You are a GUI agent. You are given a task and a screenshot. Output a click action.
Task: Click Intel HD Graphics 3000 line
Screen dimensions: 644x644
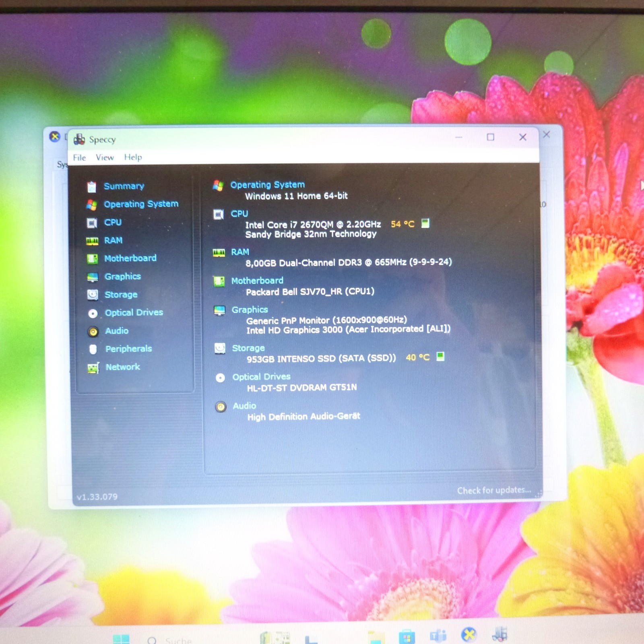[348, 330]
